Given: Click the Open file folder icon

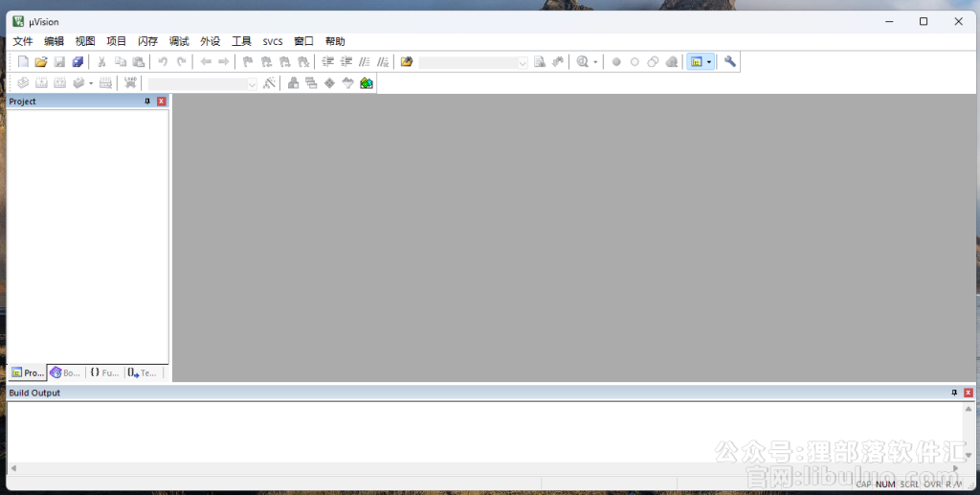Looking at the screenshot, I should tap(41, 62).
